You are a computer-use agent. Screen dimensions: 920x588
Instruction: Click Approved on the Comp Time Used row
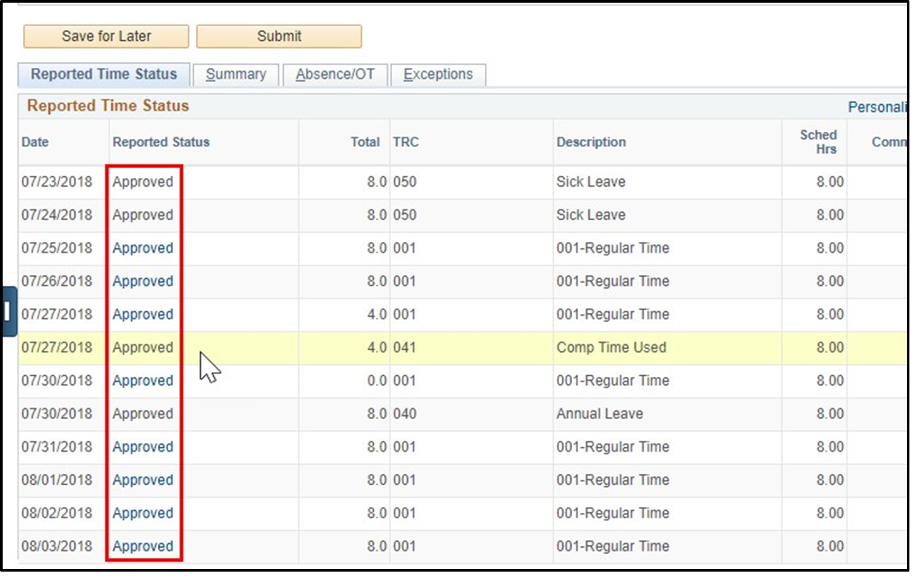click(x=143, y=348)
